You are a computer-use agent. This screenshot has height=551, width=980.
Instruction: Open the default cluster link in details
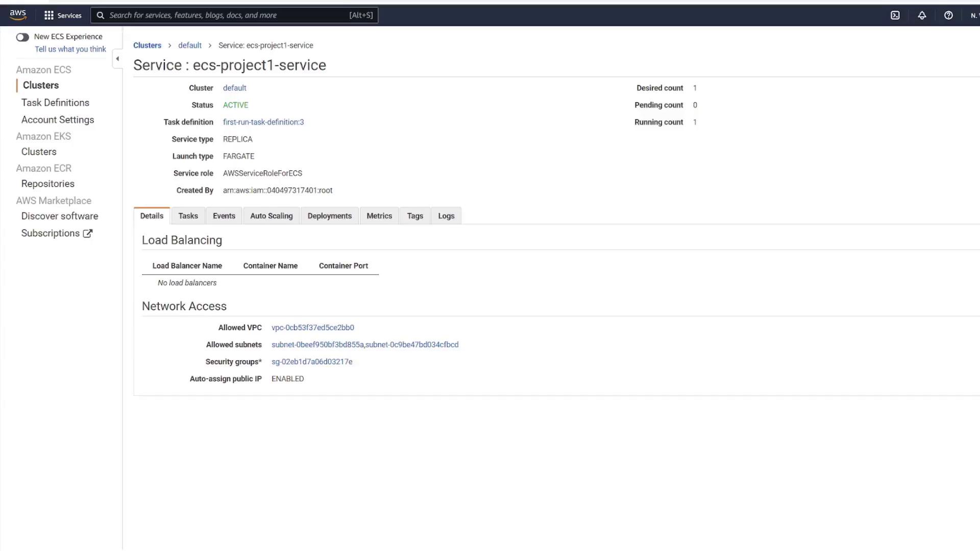click(x=235, y=88)
